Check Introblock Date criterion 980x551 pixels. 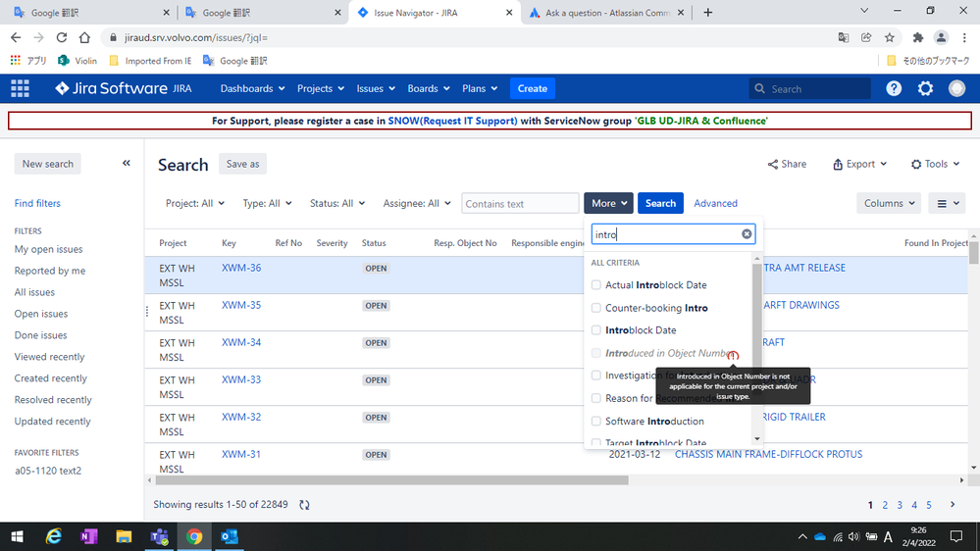click(x=595, y=329)
